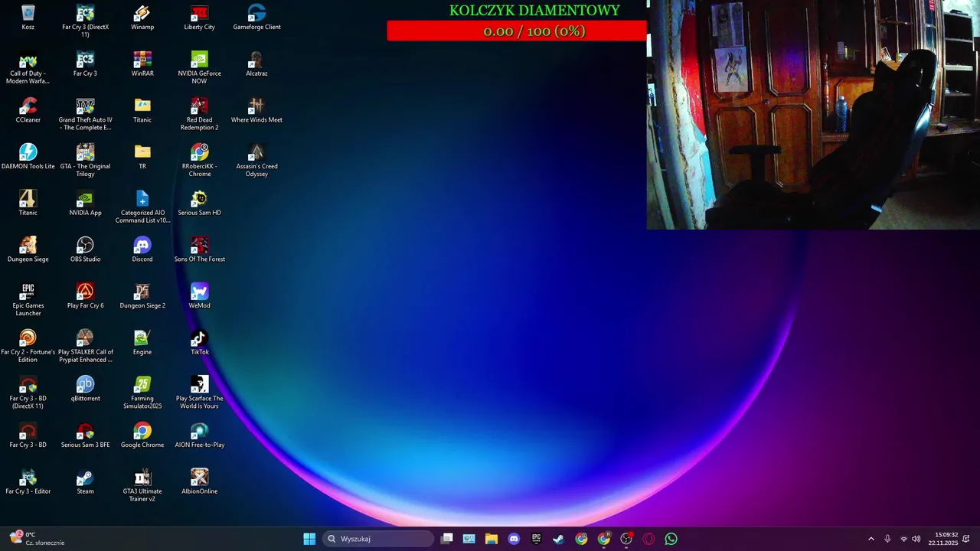Select Red Dead Redemption 2 icon

click(x=199, y=115)
